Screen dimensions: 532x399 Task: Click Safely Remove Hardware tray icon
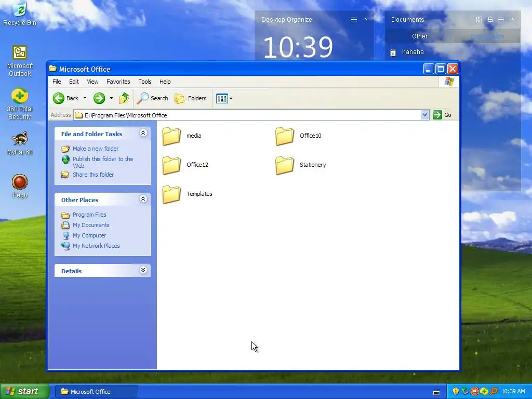click(465, 391)
